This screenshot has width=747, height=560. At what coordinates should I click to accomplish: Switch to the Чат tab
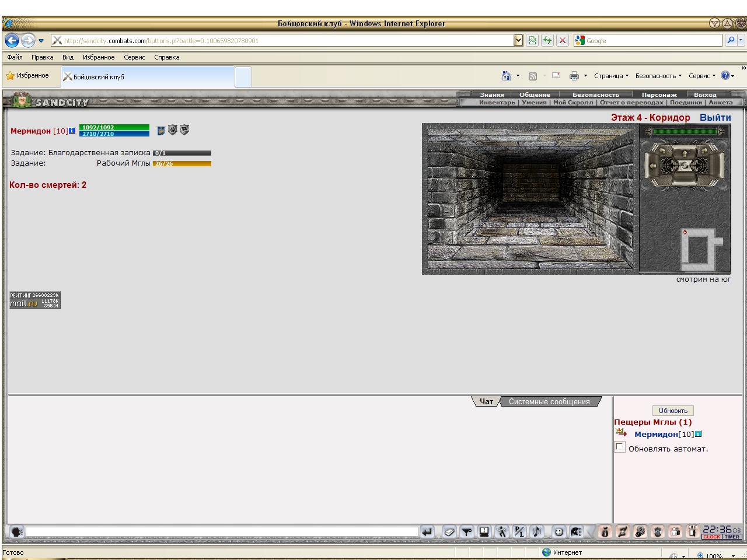486,401
